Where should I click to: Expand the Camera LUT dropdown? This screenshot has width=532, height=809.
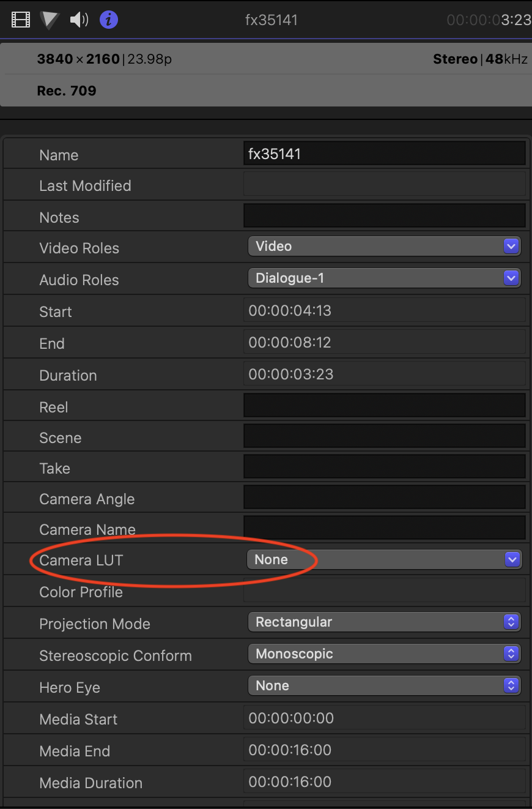[384, 559]
